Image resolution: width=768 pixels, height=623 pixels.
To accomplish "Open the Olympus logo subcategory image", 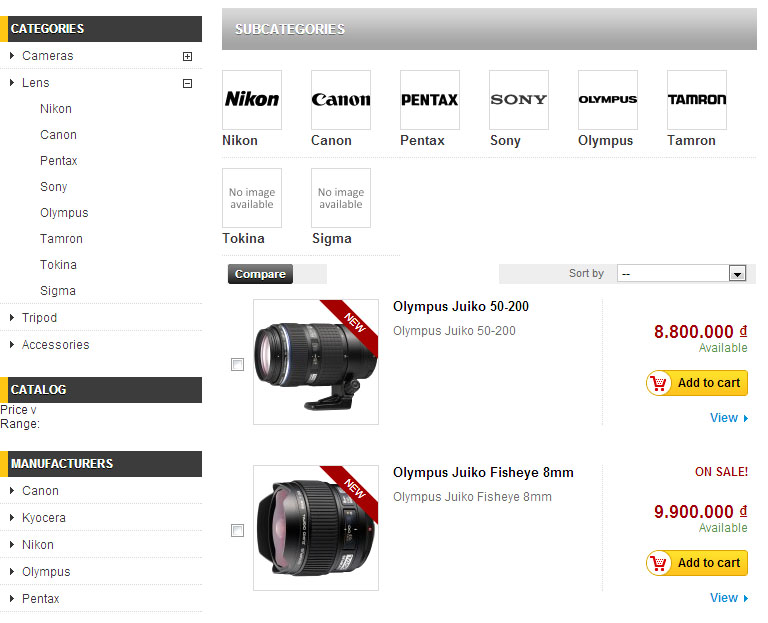I will (608, 100).
